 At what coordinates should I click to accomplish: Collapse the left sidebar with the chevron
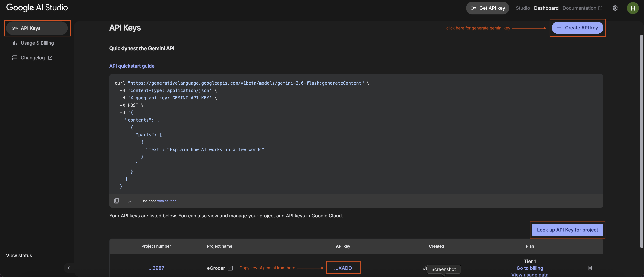click(x=69, y=268)
